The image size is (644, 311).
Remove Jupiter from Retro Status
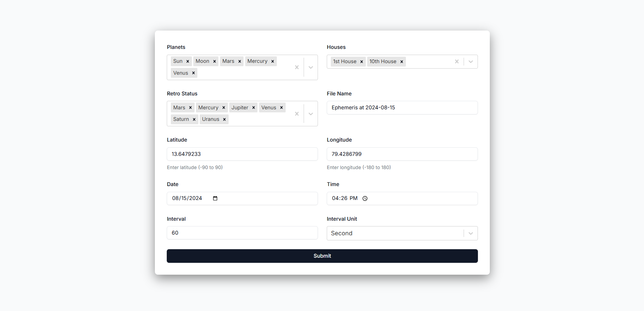(253, 108)
